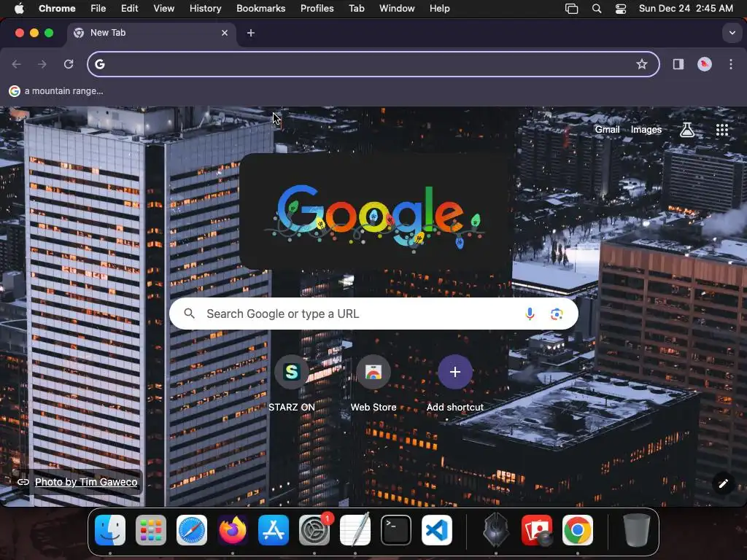Close the New Tab tab
This screenshot has height=560, width=747.
225,33
